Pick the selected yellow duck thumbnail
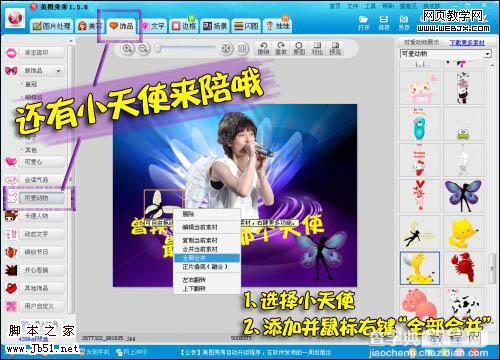 coord(420,268)
